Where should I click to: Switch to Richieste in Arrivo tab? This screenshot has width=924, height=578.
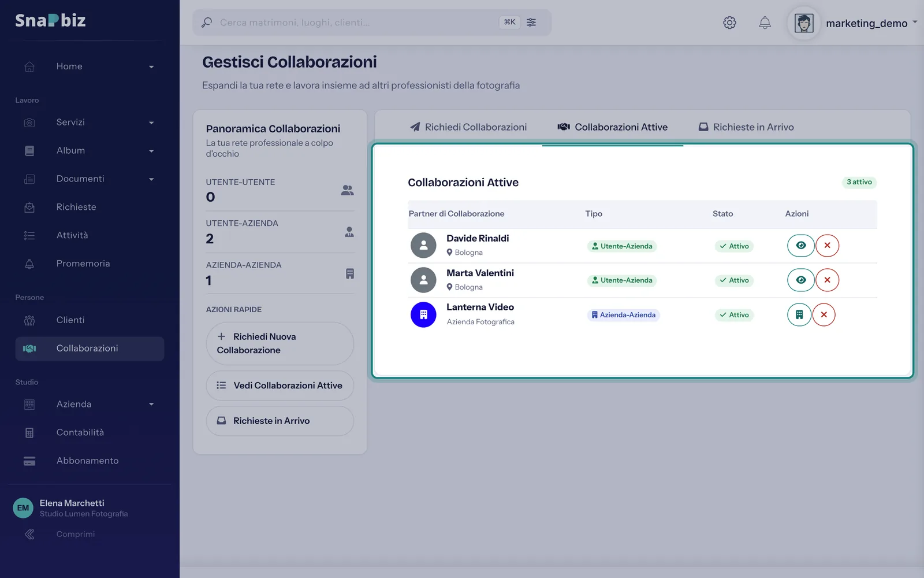(746, 127)
